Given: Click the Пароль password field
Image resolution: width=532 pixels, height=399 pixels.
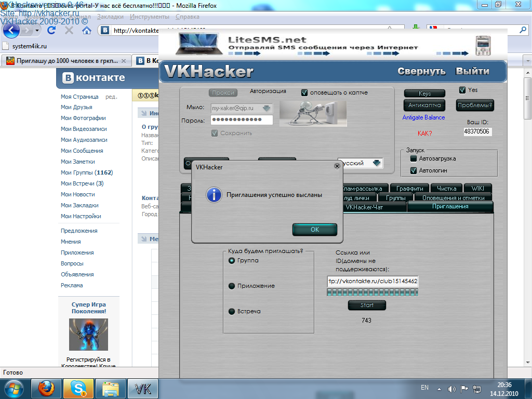Looking at the screenshot, I should (x=242, y=120).
